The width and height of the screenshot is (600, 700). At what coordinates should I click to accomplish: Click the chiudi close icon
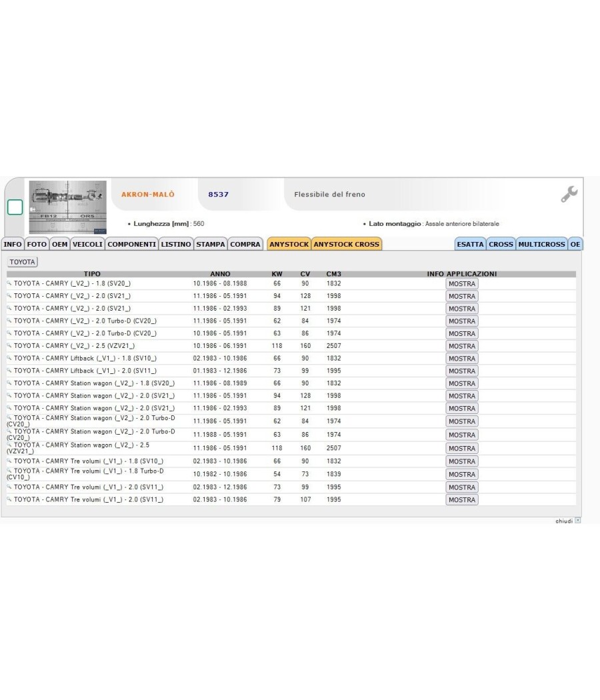point(578,520)
